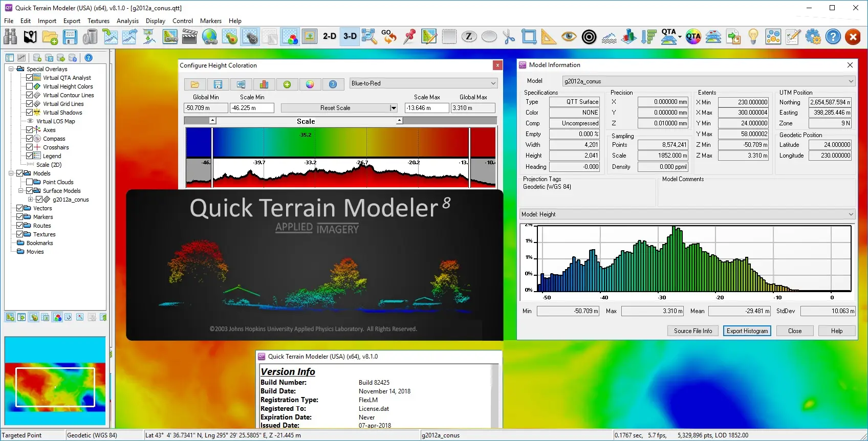Click the map marker icon in toolbar
The height and width of the screenshot is (441, 868).
pyautogui.click(x=30, y=37)
